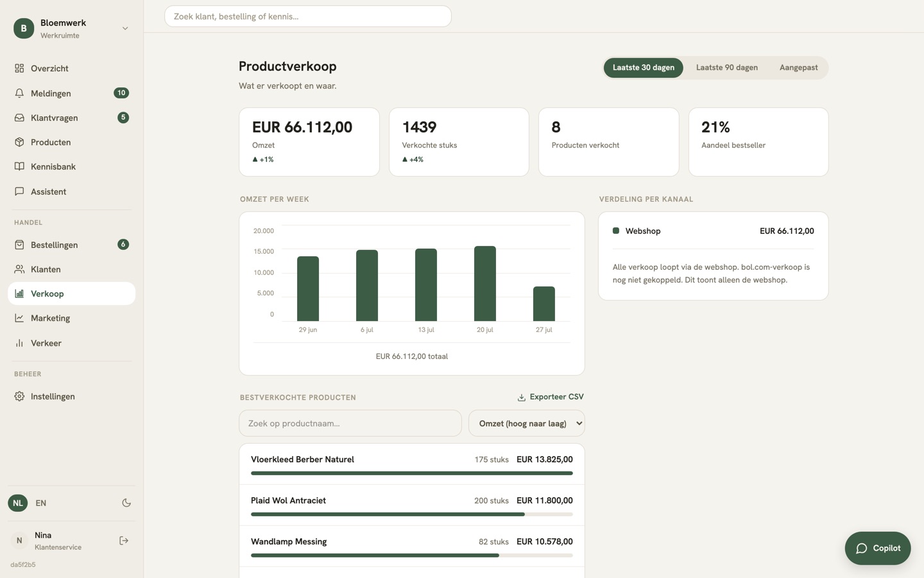Open the Omzet (hoog naar laag) sort dropdown
Viewport: 924px width, 578px height.
tap(527, 423)
